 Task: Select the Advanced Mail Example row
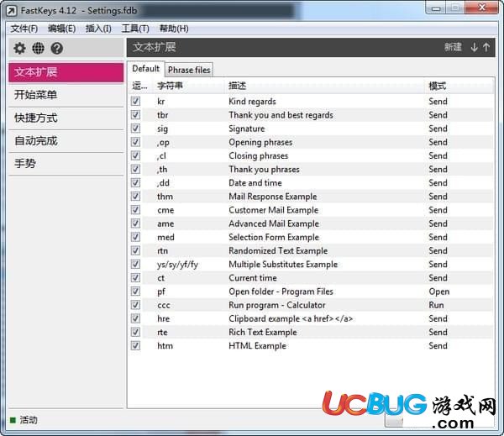(x=311, y=223)
